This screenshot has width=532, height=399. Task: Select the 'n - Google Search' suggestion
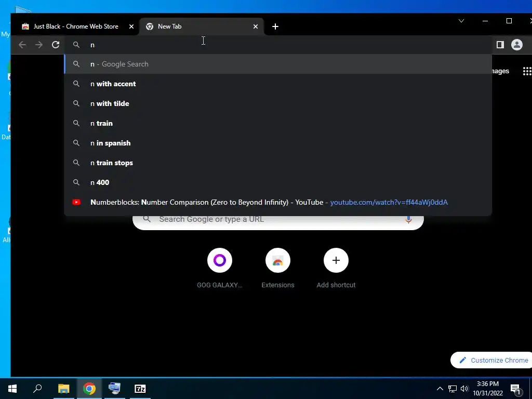(278, 64)
